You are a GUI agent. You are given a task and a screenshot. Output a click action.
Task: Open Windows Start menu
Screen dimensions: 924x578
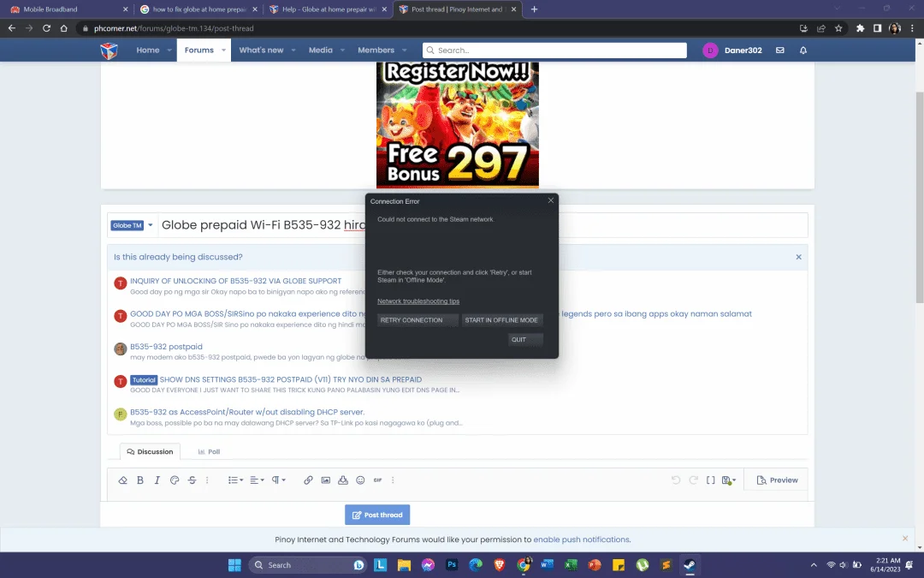[x=234, y=564]
